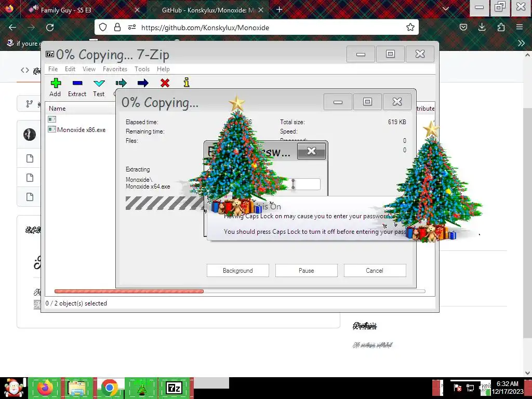Open File Explorer from the taskbar
Viewport: 532px width, 399px height.
(x=77, y=388)
